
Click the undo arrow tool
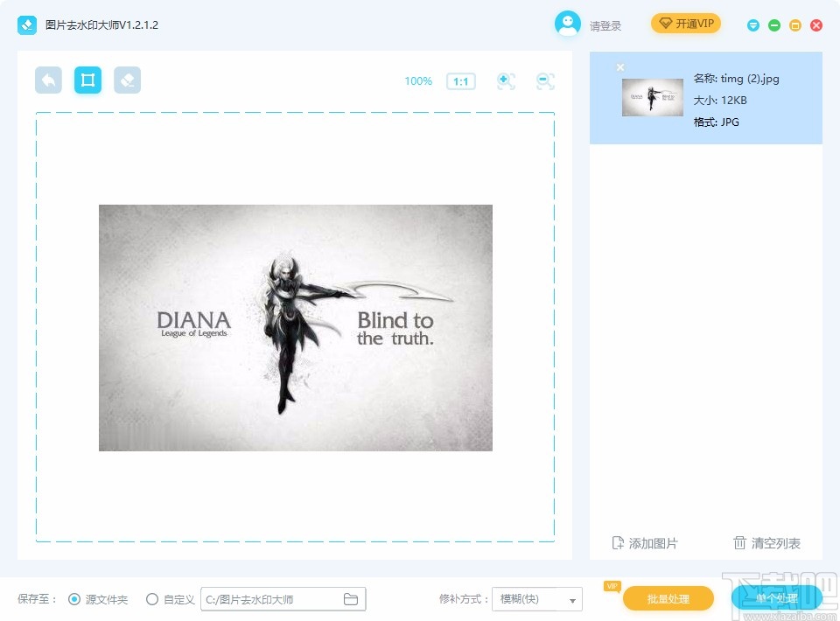pos(48,80)
